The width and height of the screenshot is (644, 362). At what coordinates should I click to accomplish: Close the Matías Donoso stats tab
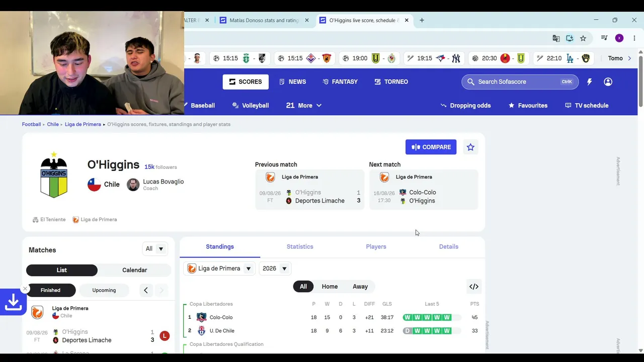pyautogui.click(x=307, y=20)
